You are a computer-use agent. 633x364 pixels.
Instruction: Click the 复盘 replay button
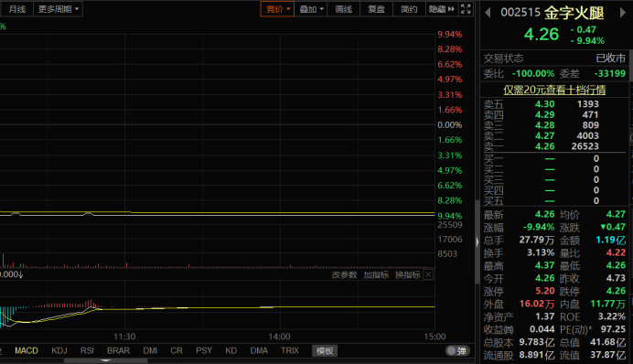pos(376,9)
